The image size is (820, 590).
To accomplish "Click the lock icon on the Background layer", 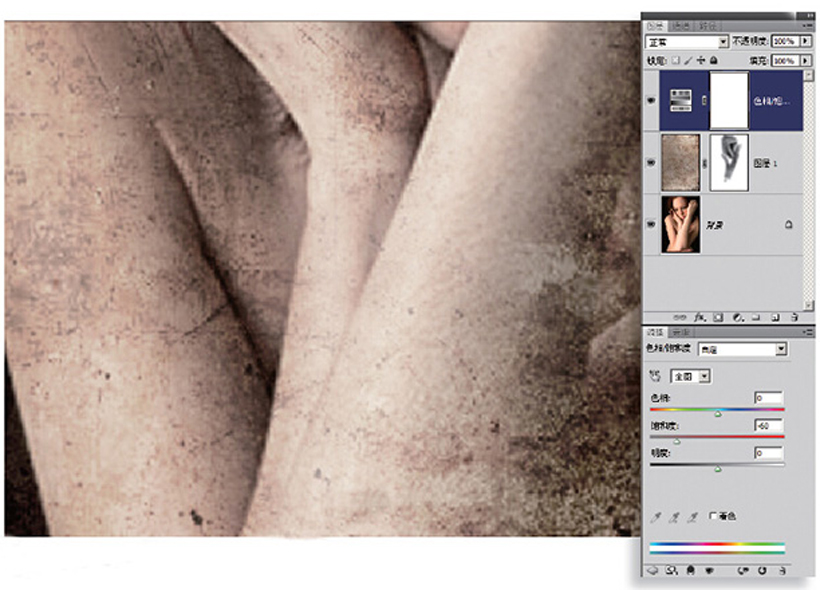I will [789, 225].
